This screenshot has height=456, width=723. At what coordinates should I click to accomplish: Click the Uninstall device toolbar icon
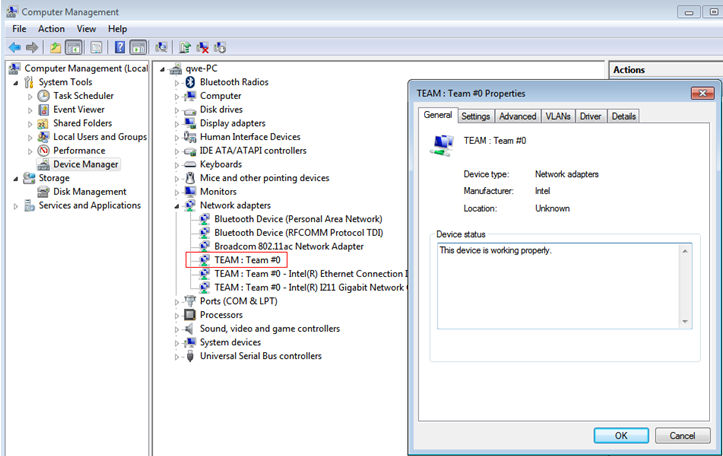pyautogui.click(x=203, y=47)
